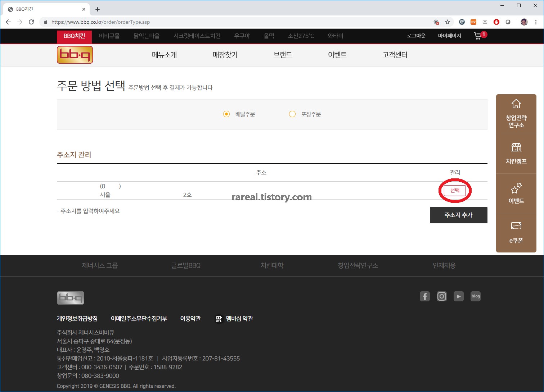Open a new browser tab
544x392 pixels.
(x=98, y=9)
